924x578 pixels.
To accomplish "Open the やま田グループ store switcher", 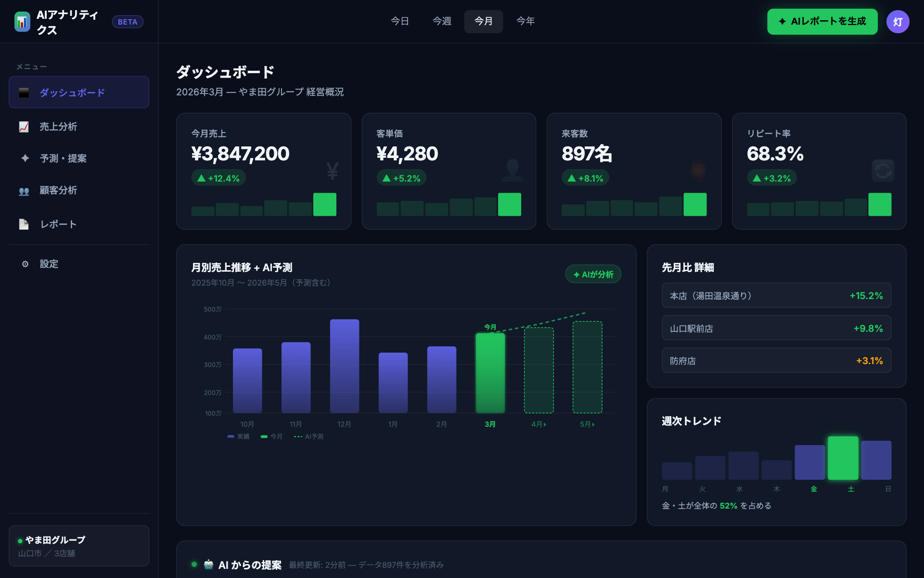I will (x=78, y=546).
